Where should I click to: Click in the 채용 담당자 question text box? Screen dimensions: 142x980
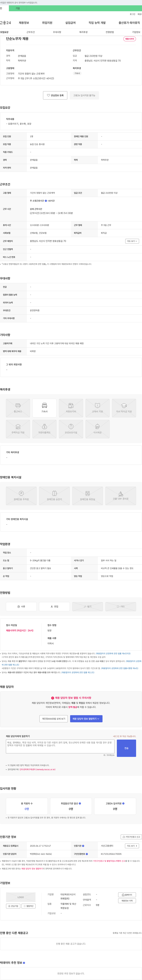point(60,746)
